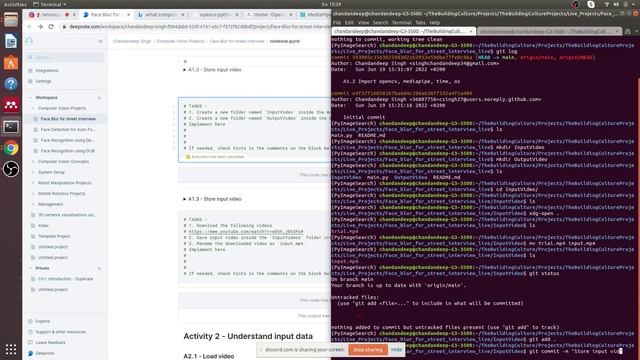Screen dimensions: 640x360
Task: Expand the System Setup folder
Action: click(33, 172)
